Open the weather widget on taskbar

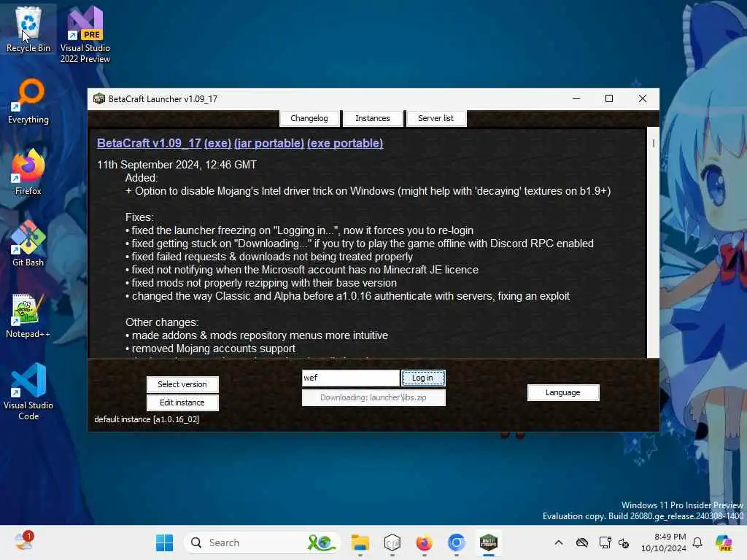click(24, 542)
